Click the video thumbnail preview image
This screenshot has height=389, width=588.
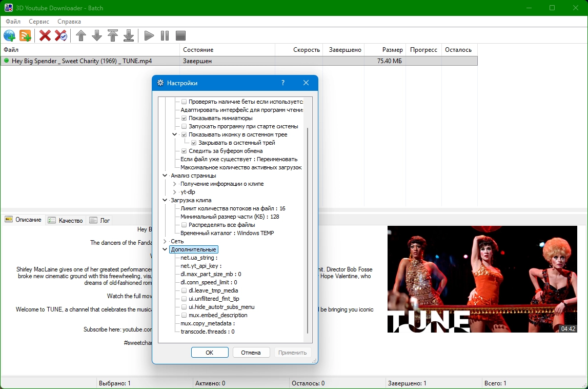tap(483, 279)
